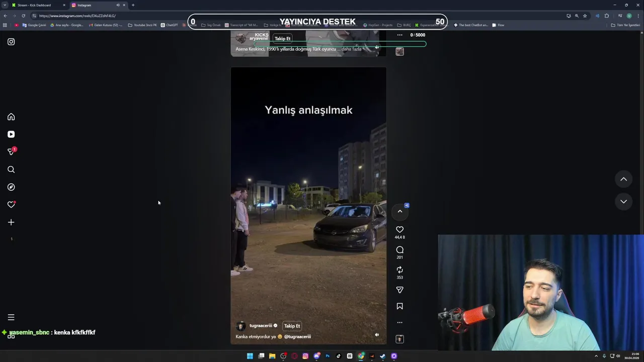Open Flow bookmark folder
Image resolution: width=644 pixels, height=362 pixels.
(x=498, y=25)
